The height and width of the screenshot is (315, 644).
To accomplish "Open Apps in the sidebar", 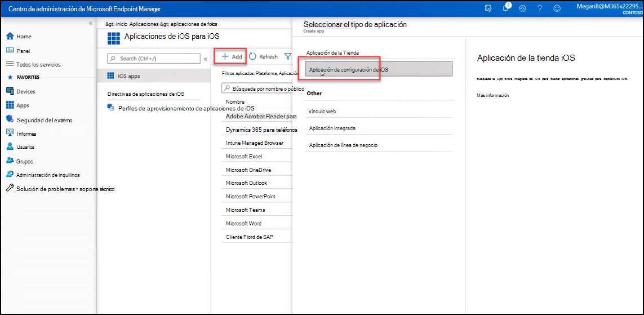I will (23, 105).
